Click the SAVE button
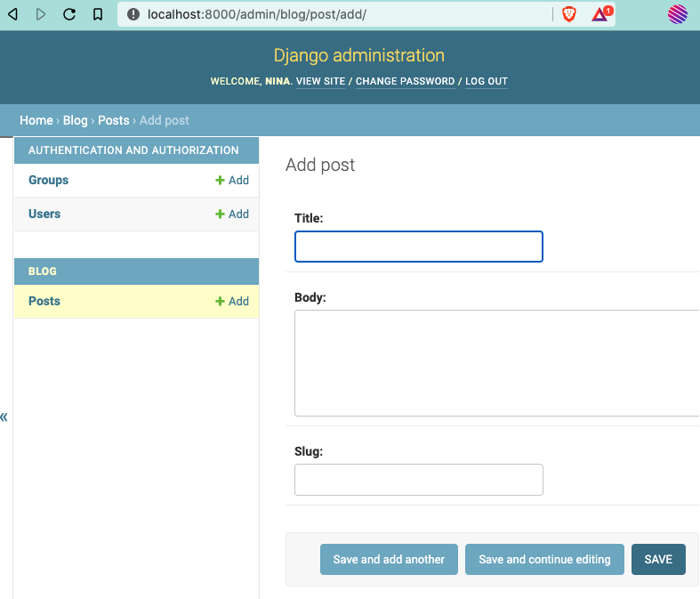Image resolution: width=700 pixels, height=599 pixels. tap(658, 559)
